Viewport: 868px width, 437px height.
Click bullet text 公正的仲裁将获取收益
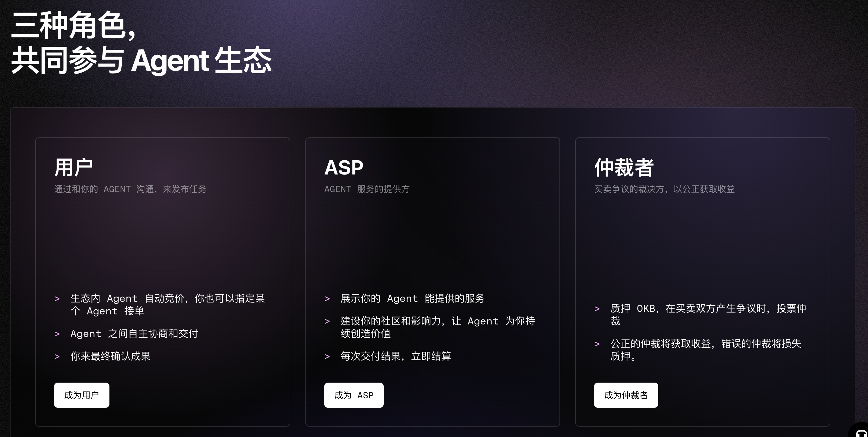(x=660, y=343)
